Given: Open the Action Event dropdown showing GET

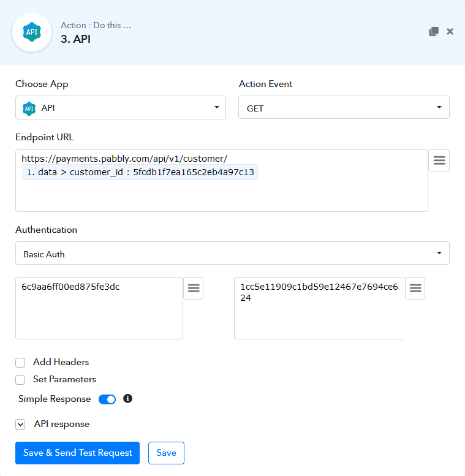Looking at the screenshot, I should click(x=344, y=107).
